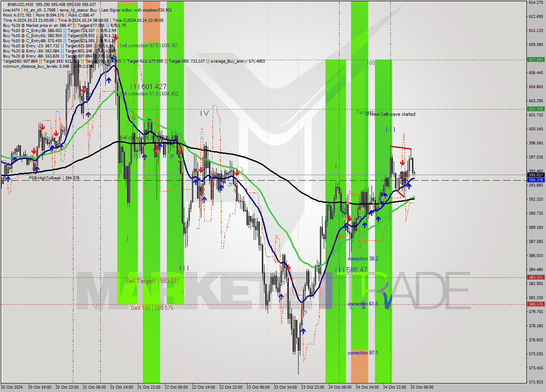Click the 571.925 price axis label
Viewport: 546px width, 392px height.
[x=535, y=382]
